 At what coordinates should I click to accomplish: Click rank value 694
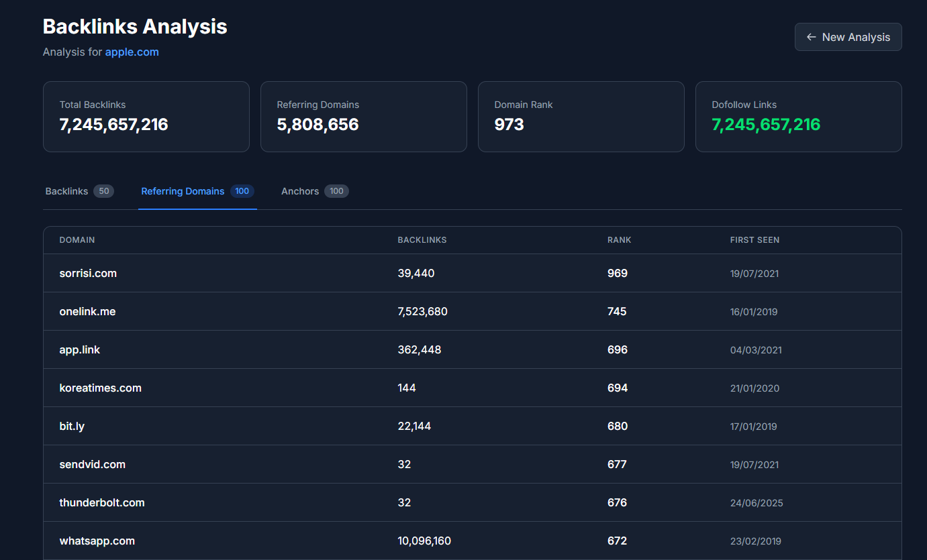coord(618,388)
